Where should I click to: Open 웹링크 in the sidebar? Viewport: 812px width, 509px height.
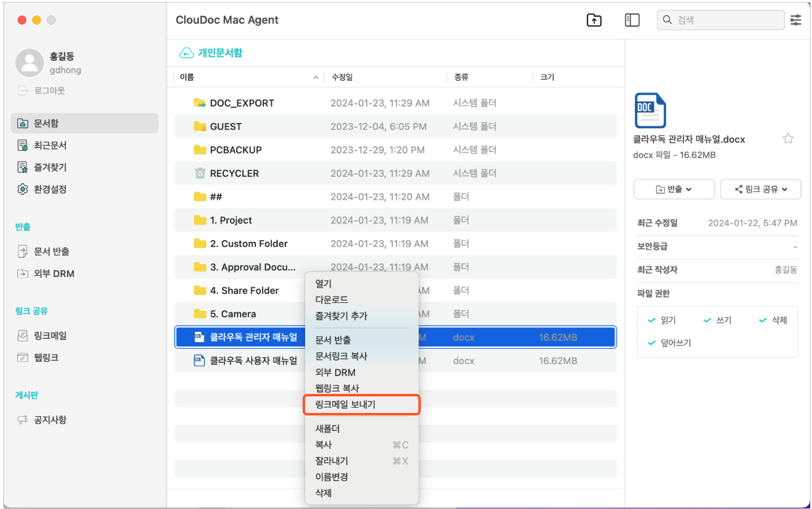pos(38,357)
